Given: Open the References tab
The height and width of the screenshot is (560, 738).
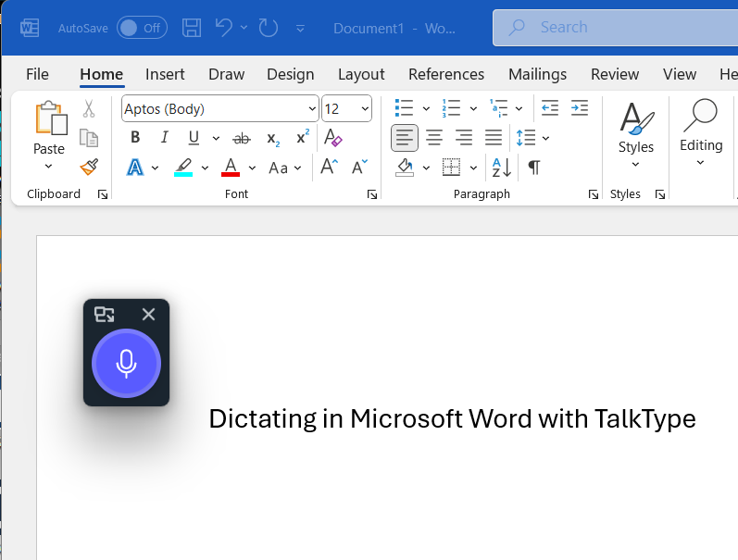Looking at the screenshot, I should click(445, 74).
